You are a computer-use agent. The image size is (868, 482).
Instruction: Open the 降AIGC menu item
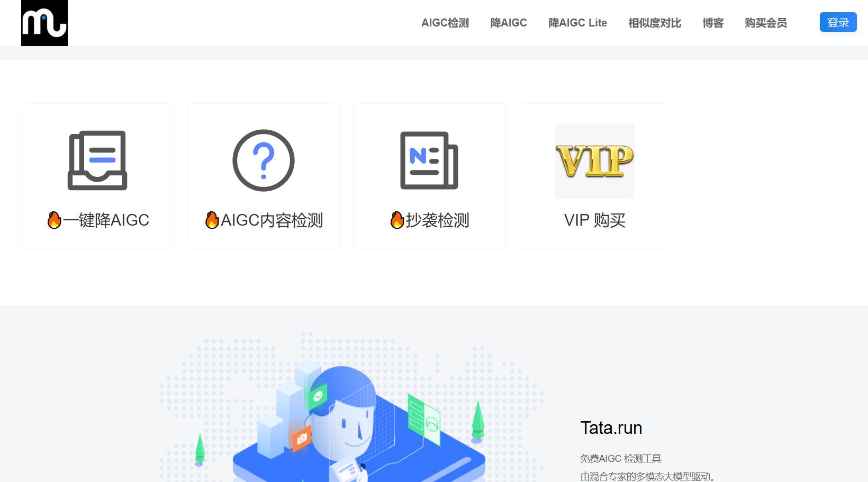[x=509, y=23]
